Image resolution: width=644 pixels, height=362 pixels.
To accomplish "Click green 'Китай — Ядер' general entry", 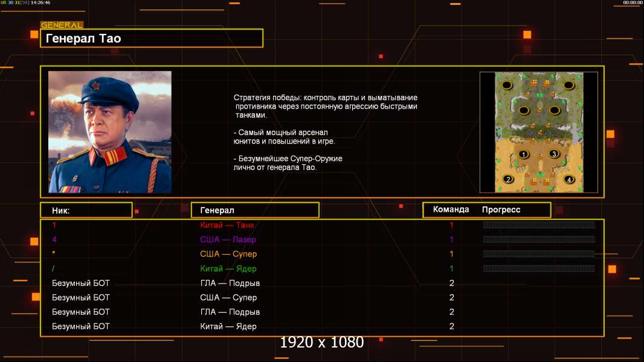I will 228,269.
